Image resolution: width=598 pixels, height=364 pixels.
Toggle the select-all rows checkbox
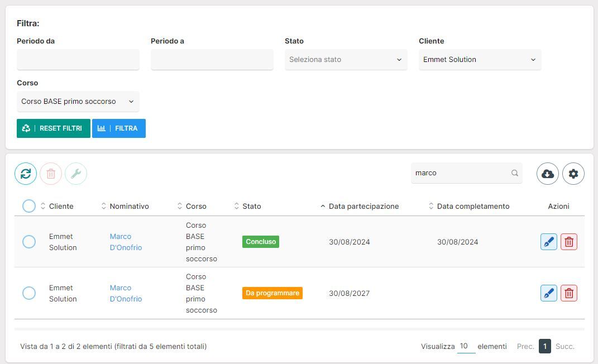coord(29,206)
